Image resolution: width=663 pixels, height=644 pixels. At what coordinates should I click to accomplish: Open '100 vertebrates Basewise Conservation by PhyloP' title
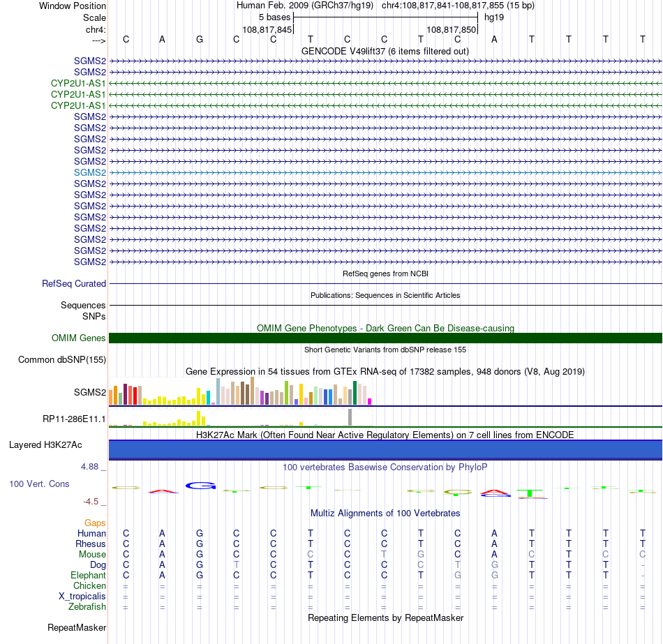tap(385, 467)
